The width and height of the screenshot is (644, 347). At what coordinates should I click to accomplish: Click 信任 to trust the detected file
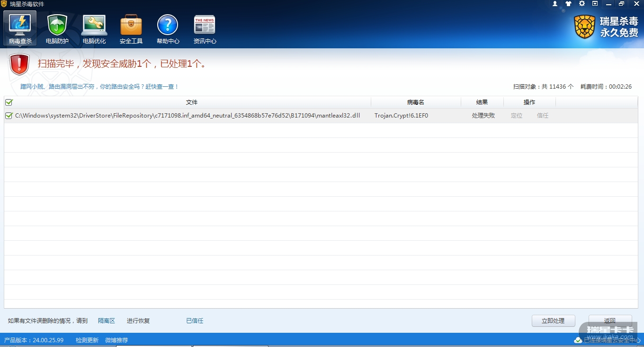[543, 116]
